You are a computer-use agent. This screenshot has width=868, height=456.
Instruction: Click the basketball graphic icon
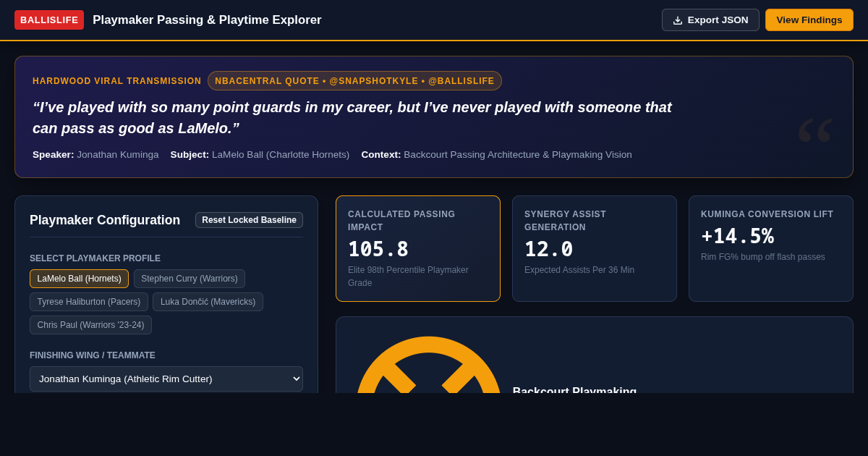pyautogui.click(x=429, y=365)
